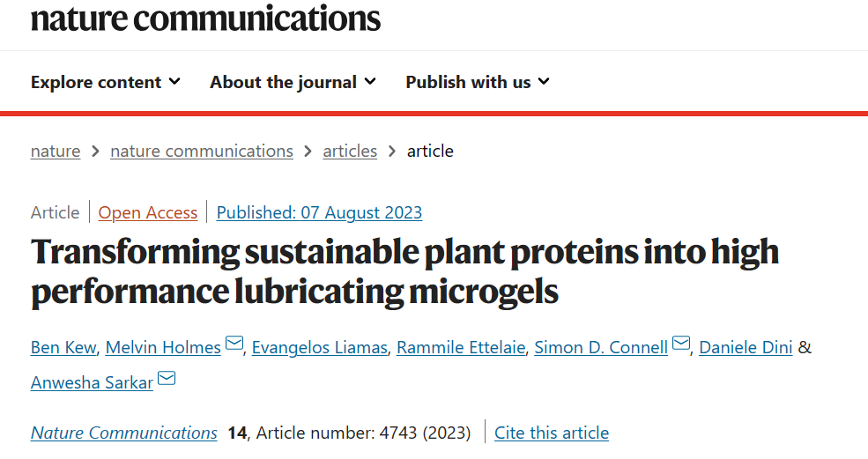Navigate to articles breadcrumb
The image size is (868, 459).
coord(350,151)
